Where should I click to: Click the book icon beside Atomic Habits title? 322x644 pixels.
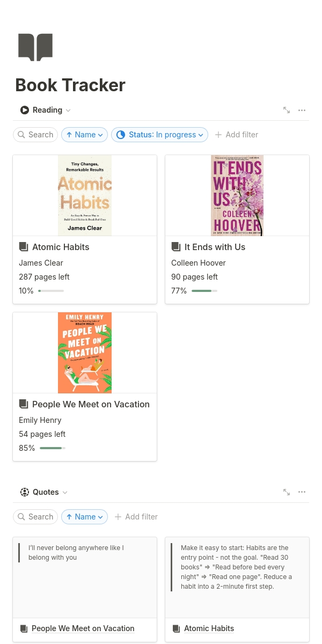click(x=24, y=247)
